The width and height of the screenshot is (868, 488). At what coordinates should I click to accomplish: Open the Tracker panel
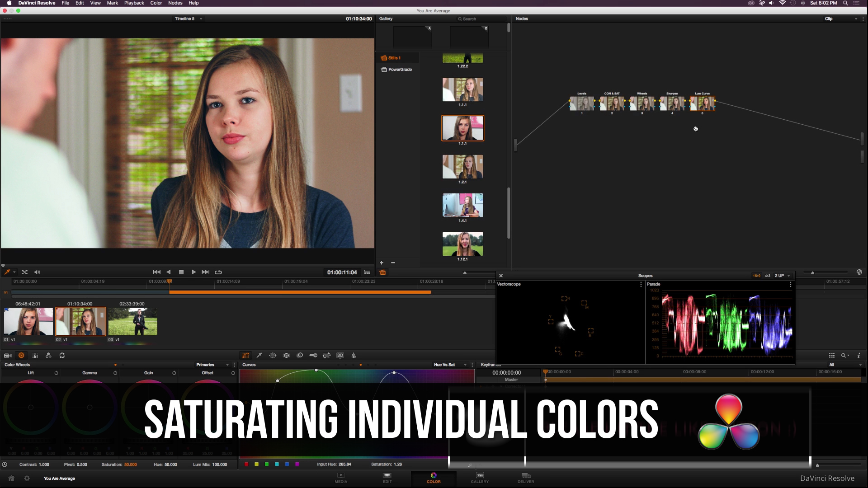(287, 356)
